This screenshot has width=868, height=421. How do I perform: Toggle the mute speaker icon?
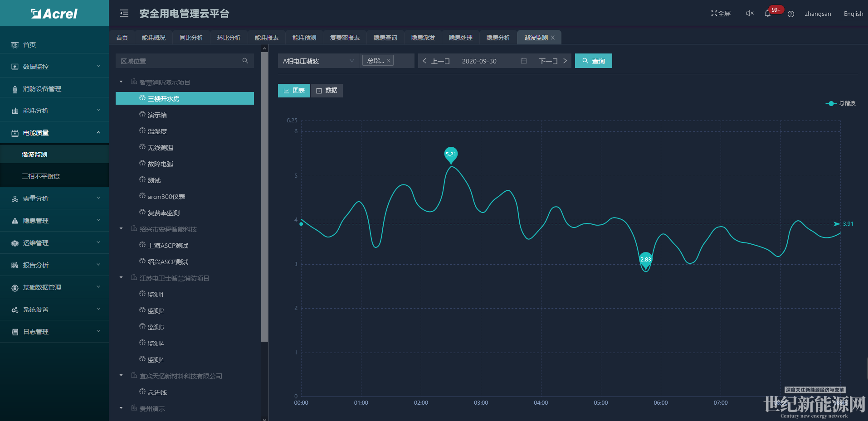750,14
